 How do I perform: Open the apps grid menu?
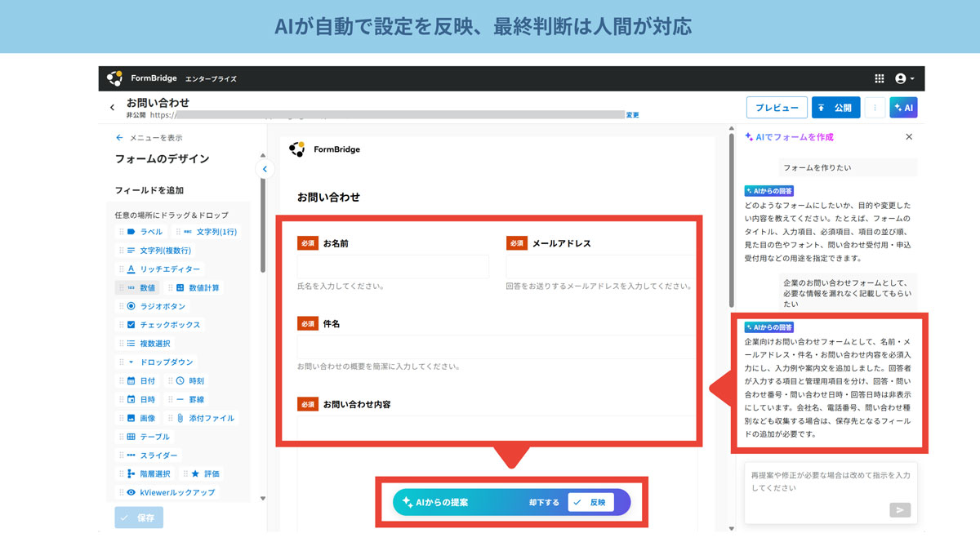[880, 78]
